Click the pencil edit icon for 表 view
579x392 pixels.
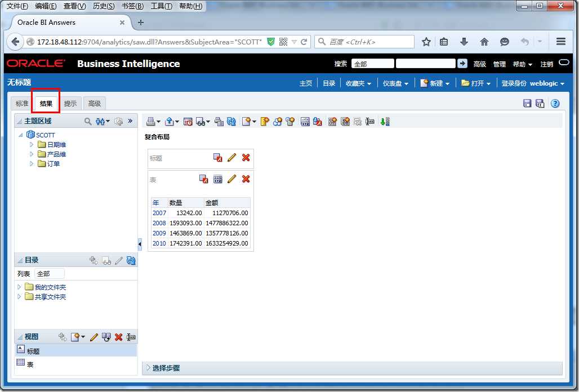tap(231, 179)
